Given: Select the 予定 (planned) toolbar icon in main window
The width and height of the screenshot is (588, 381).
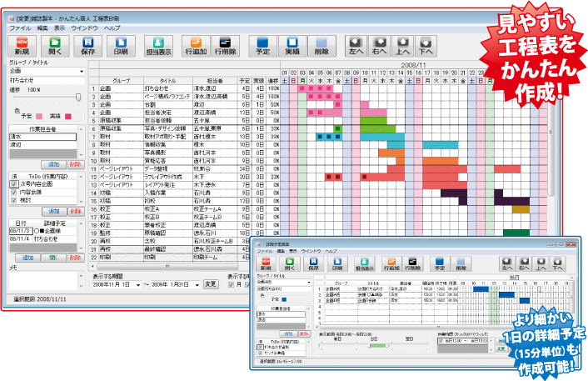Looking at the screenshot, I should click(262, 44).
